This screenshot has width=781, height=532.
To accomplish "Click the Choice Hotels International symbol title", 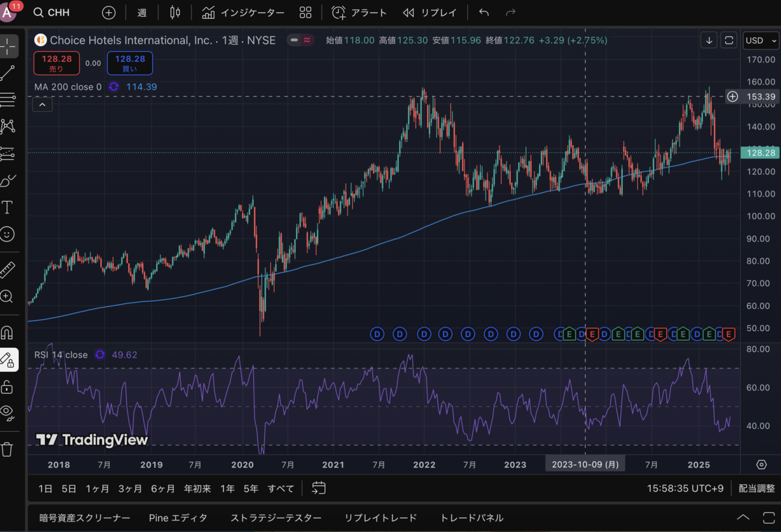I will click(x=131, y=40).
